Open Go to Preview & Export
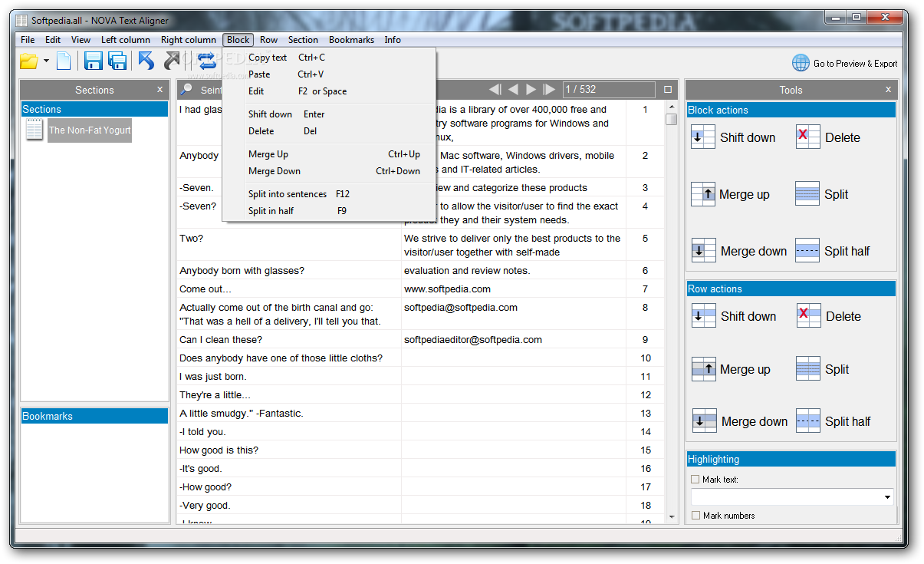This screenshot has height=564, width=924. 855,64
